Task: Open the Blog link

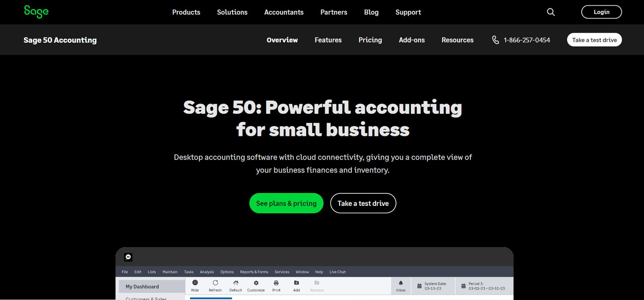Action: pyautogui.click(x=371, y=12)
